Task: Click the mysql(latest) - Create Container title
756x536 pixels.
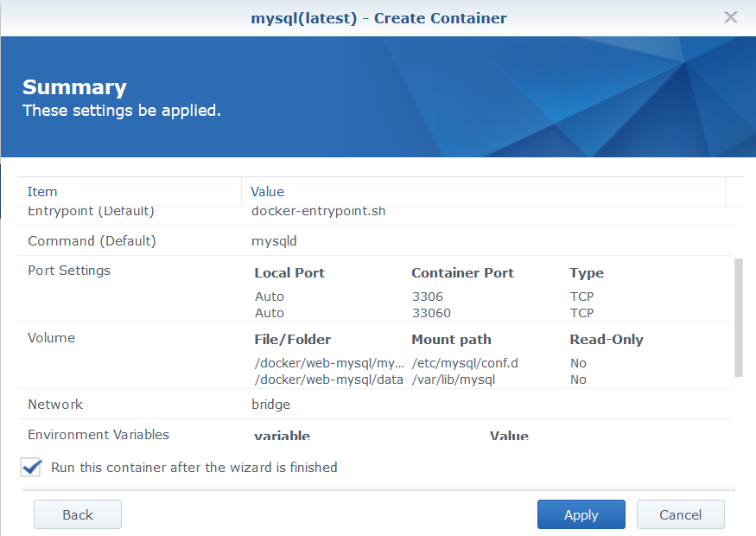Action: pyautogui.click(x=378, y=18)
